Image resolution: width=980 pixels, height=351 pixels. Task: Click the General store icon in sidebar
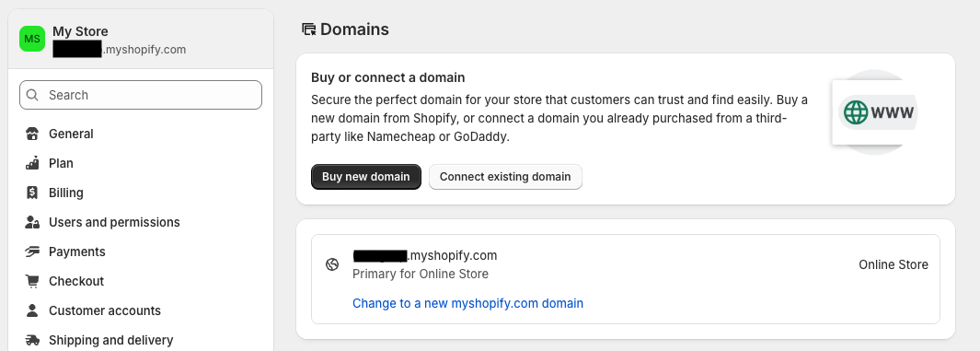32,134
